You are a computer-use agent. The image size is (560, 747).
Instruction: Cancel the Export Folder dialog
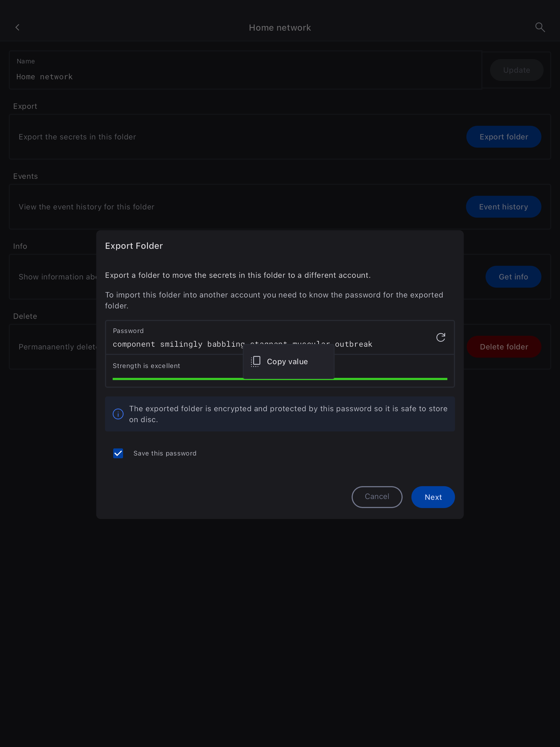click(377, 497)
